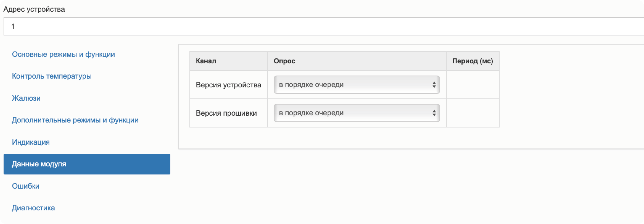Click the Версия устройства channel label
The width and height of the screenshot is (644, 224).
click(228, 85)
